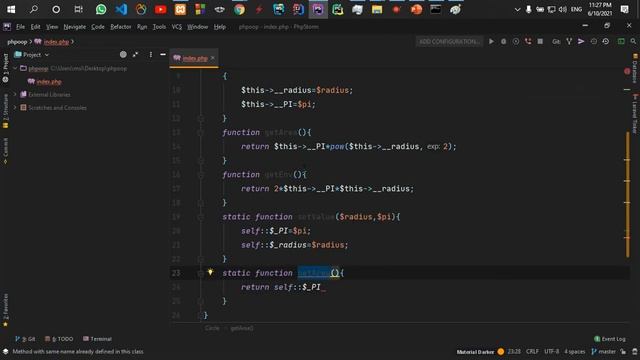
Task: Toggle the Commit side tool window stripe
Action: coord(5,151)
